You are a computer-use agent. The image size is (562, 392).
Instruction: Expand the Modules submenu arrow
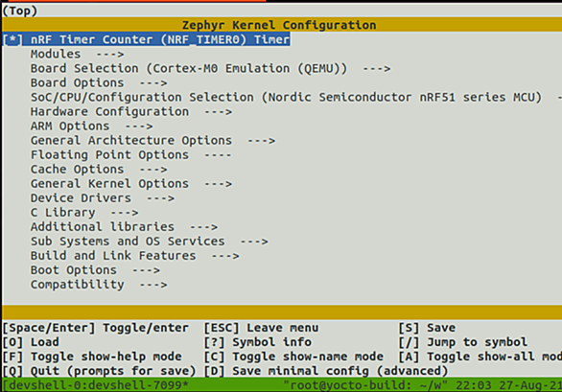click(110, 55)
